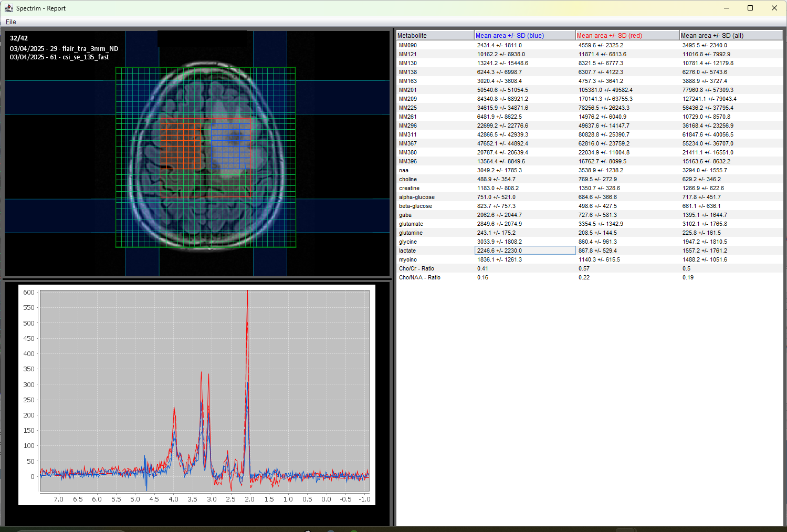Select the MM209 row label

click(407, 99)
